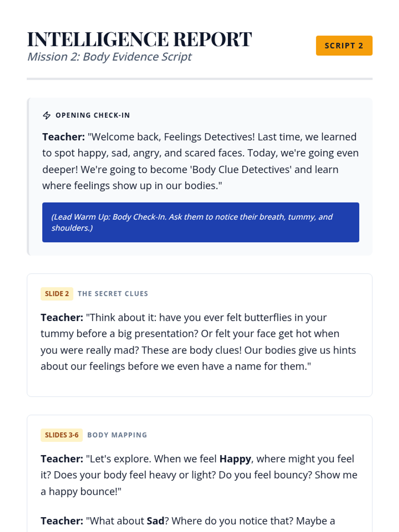Click the first Teacher label in Body Mapping
Image resolution: width=399 pixels, height=532 pixels.
click(62, 459)
